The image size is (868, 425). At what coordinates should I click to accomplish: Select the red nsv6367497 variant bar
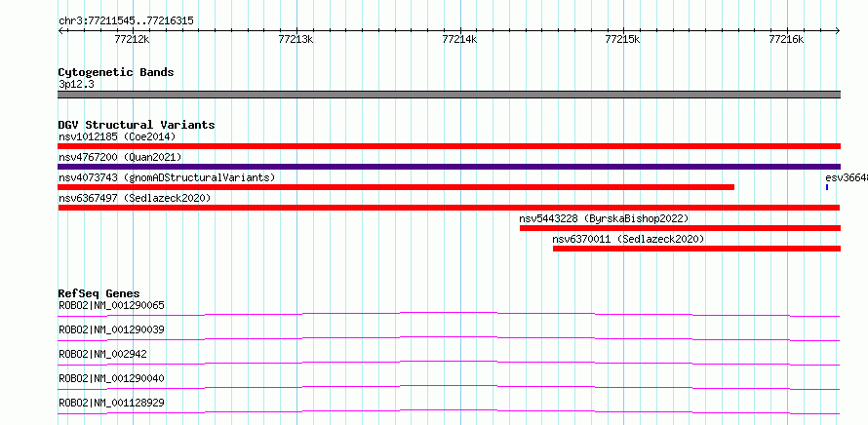point(449,208)
